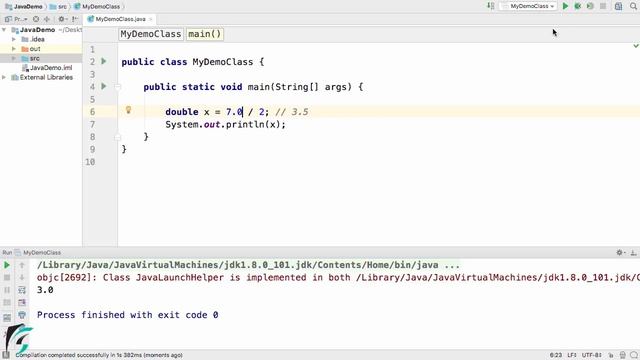Click the yellow light bulb intention icon
Image resolution: width=640 pixels, height=360 pixels.
click(128, 110)
